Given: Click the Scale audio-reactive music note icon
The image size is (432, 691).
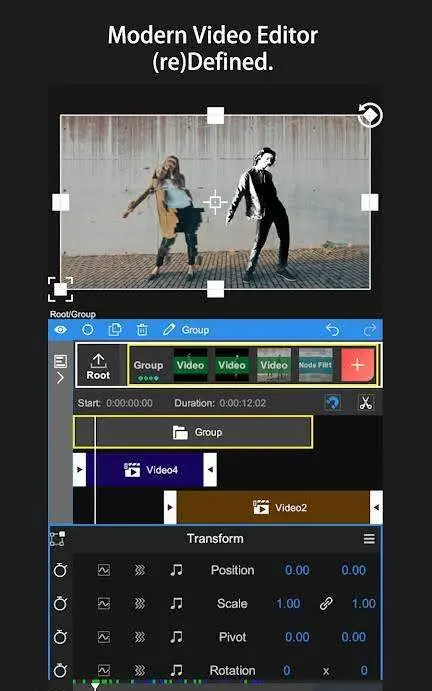Looking at the screenshot, I should [x=176, y=603].
